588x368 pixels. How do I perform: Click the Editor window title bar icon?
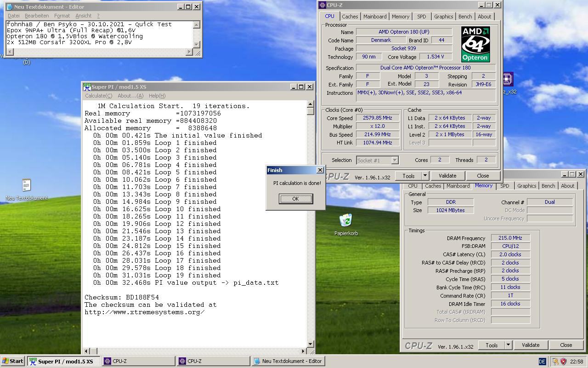tap(10, 7)
